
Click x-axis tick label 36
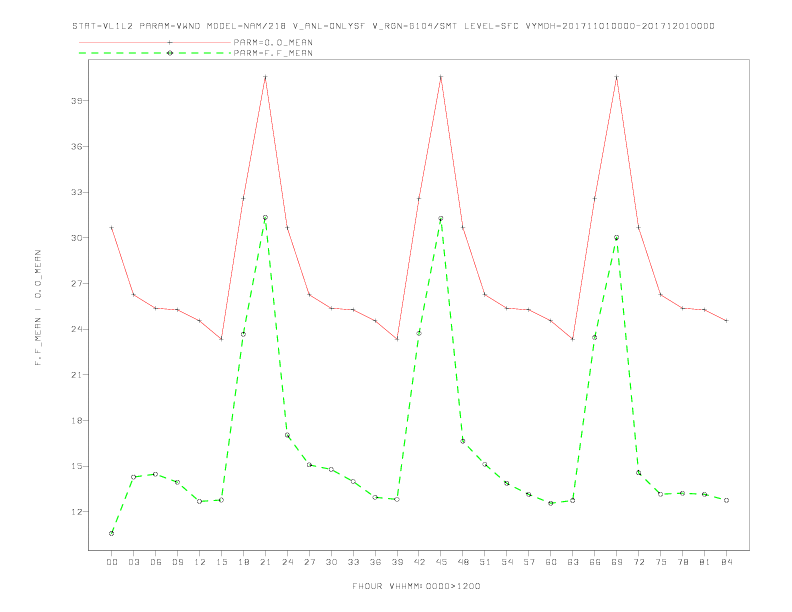coord(375,562)
